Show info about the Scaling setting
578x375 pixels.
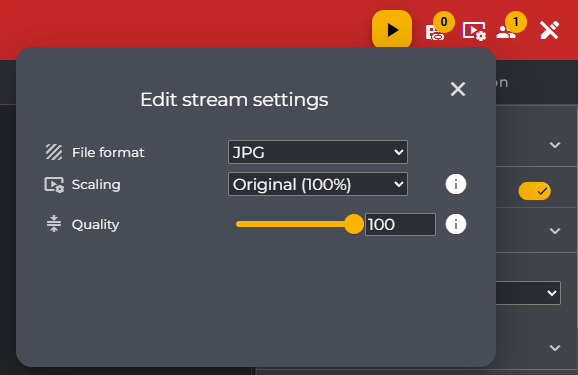(456, 184)
